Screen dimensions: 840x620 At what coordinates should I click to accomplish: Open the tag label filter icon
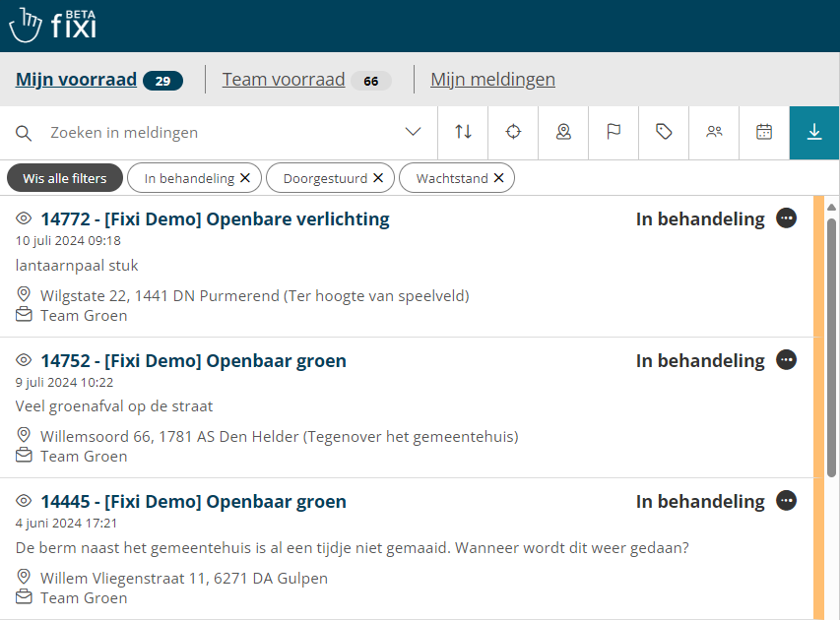click(664, 132)
